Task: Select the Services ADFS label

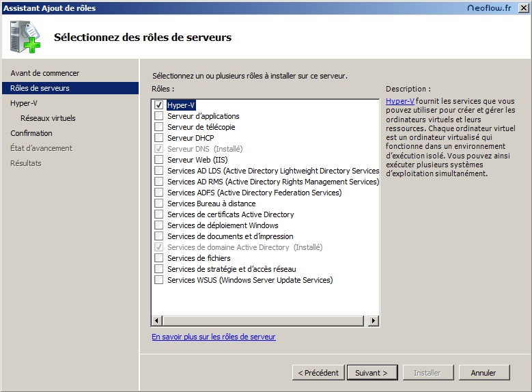Action: 255,193
